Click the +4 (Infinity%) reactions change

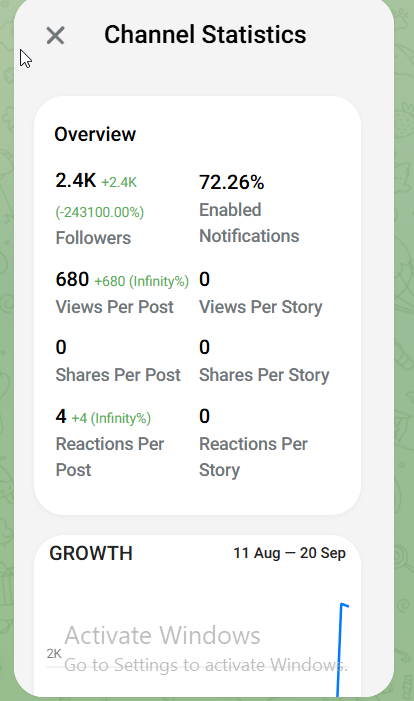(111, 418)
